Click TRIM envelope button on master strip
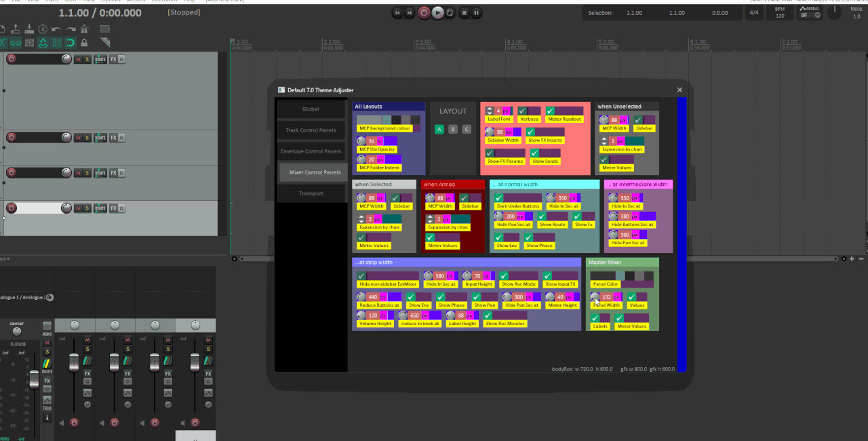 (x=47, y=400)
